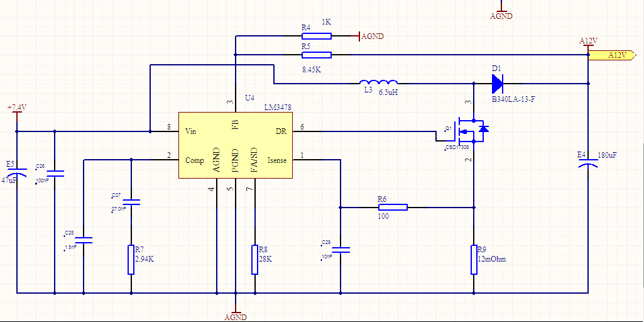This screenshot has width=644, height=322.
Task: Click the Comp pin label on U4
Action: [194, 160]
